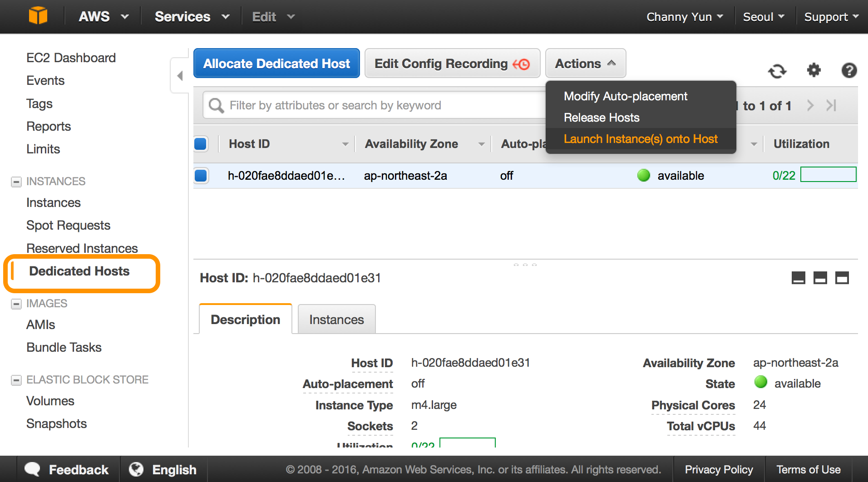Refresh the Dedicated Hosts list
This screenshot has height=482, width=868.
pyautogui.click(x=777, y=71)
